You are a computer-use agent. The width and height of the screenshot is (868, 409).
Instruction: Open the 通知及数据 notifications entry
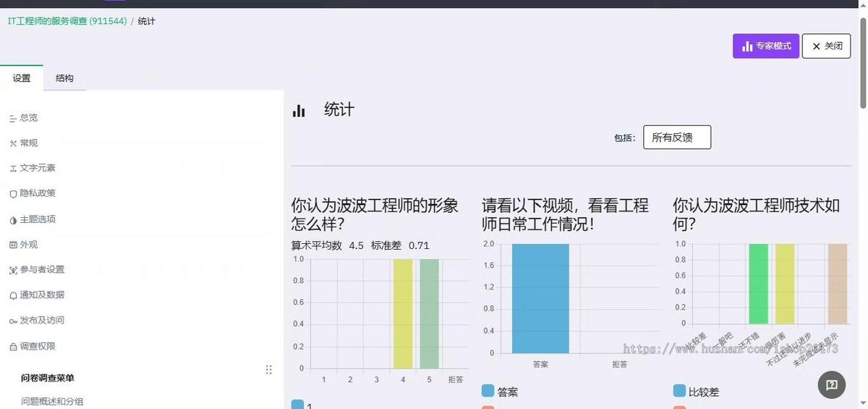(x=37, y=295)
